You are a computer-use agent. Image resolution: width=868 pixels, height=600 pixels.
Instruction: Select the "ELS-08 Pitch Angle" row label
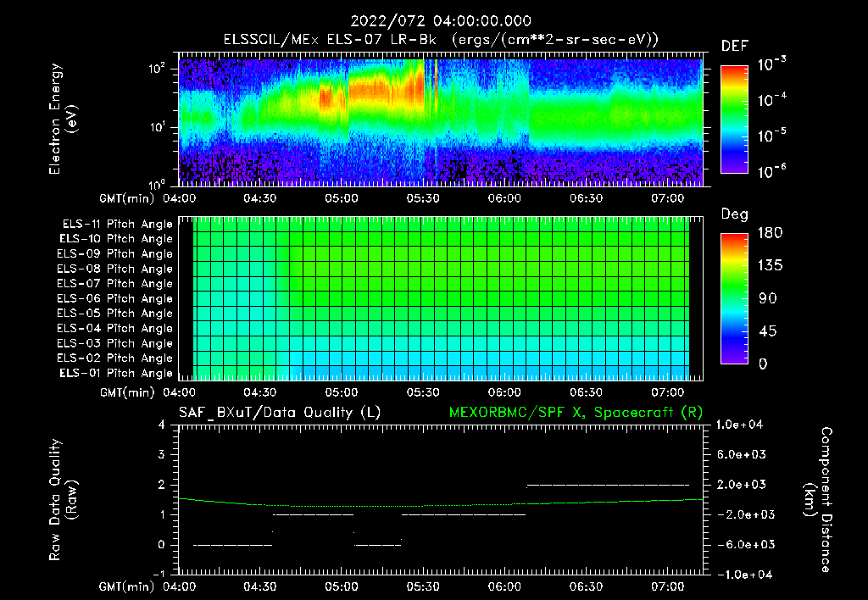(x=115, y=269)
